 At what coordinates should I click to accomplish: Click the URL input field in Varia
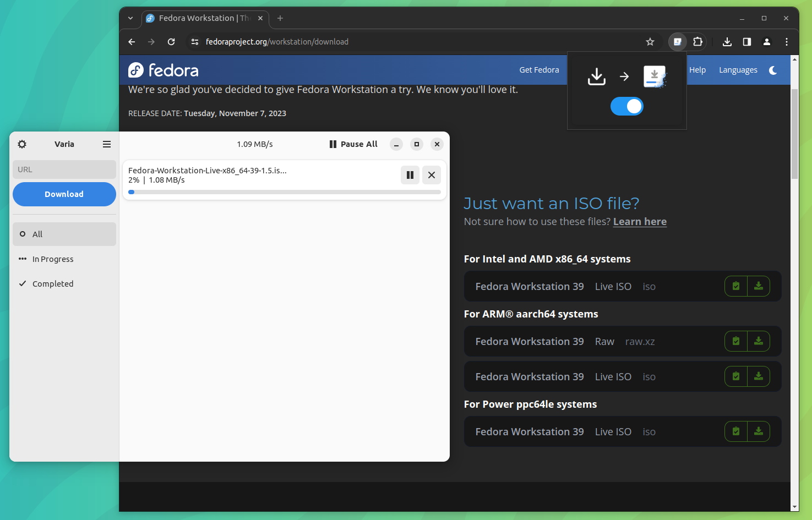[x=64, y=169]
